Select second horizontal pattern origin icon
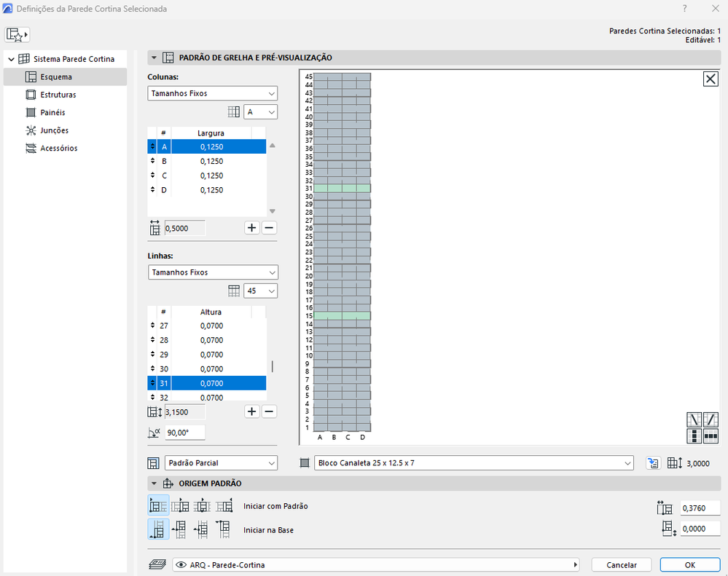 (x=180, y=506)
